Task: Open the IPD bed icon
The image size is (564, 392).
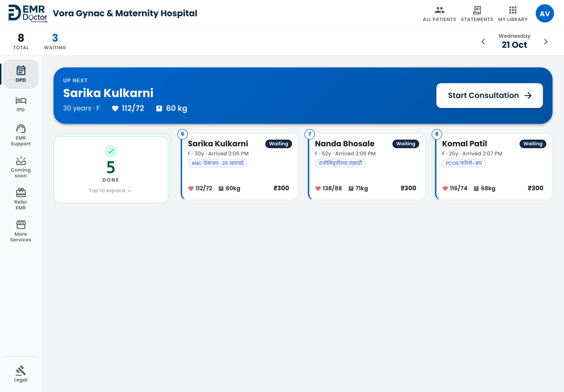Action: click(x=21, y=100)
